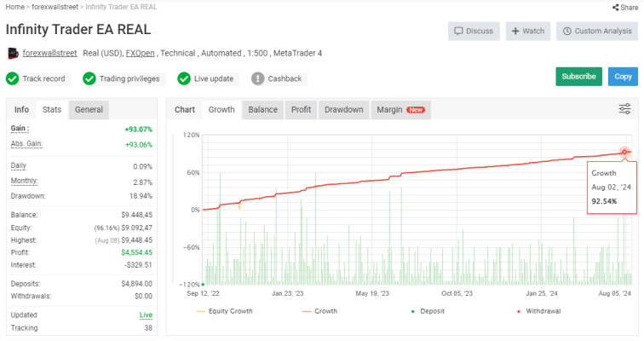
Task: Switch to the General tab
Action: 89,109
